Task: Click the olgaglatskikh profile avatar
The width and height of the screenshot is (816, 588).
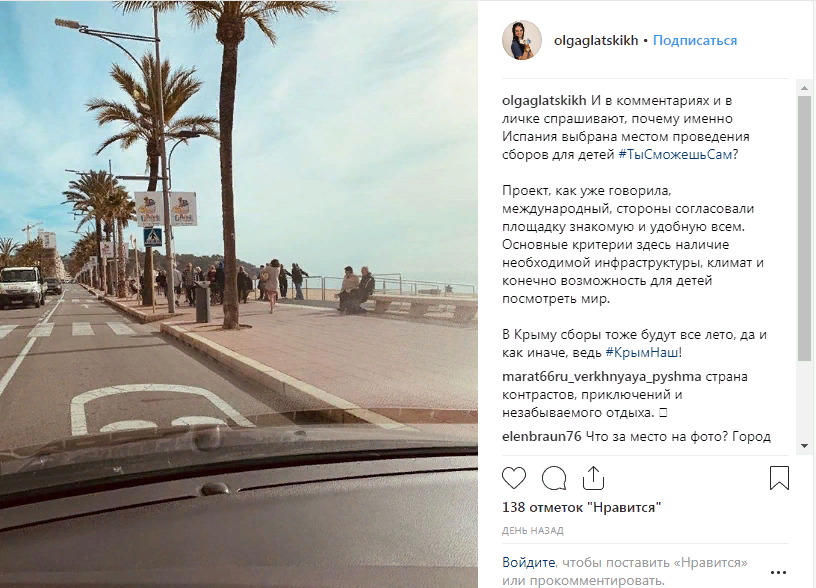Action: click(x=521, y=40)
